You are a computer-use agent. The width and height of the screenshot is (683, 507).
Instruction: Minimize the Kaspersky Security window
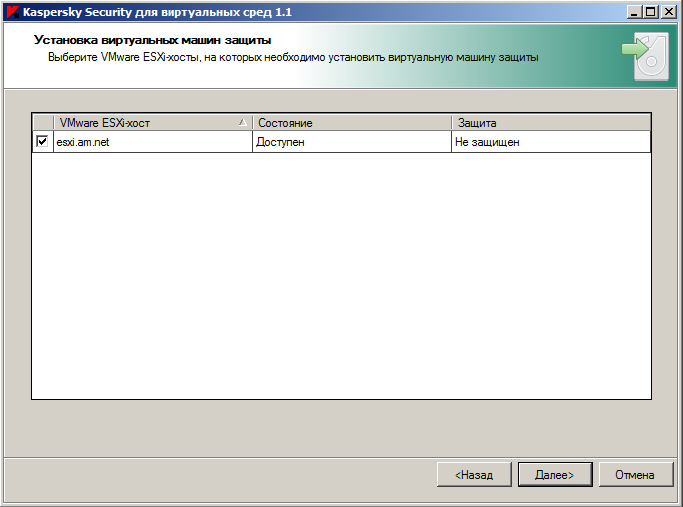tap(635, 12)
